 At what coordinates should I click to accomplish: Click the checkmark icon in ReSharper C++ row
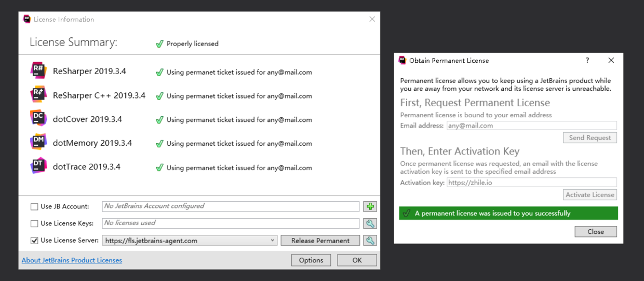tap(159, 96)
